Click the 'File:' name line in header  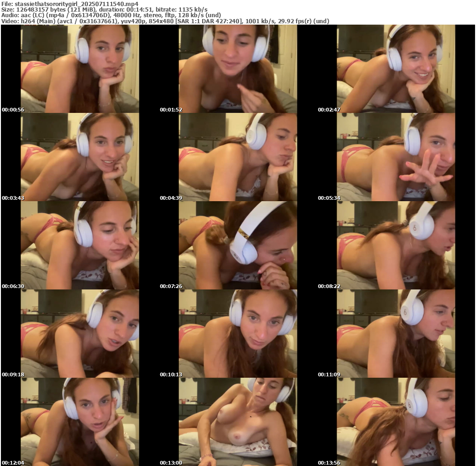click(x=70, y=4)
